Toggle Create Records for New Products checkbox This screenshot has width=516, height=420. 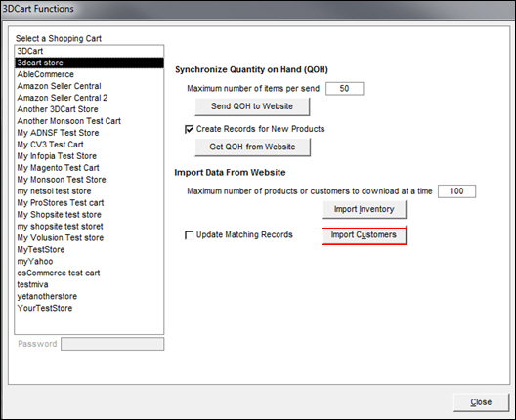click(189, 129)
